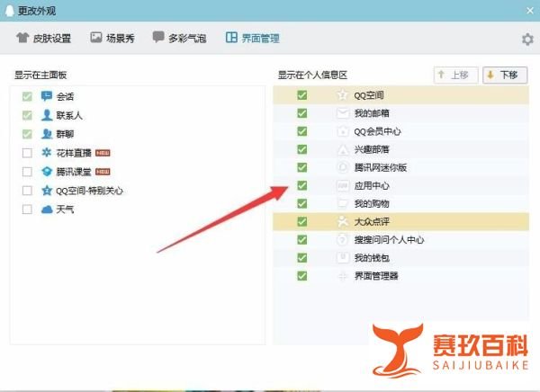Uncheck the 我的购物 checkbox
The height and width of the screenshot is (392, 540).
click(302, 203)
